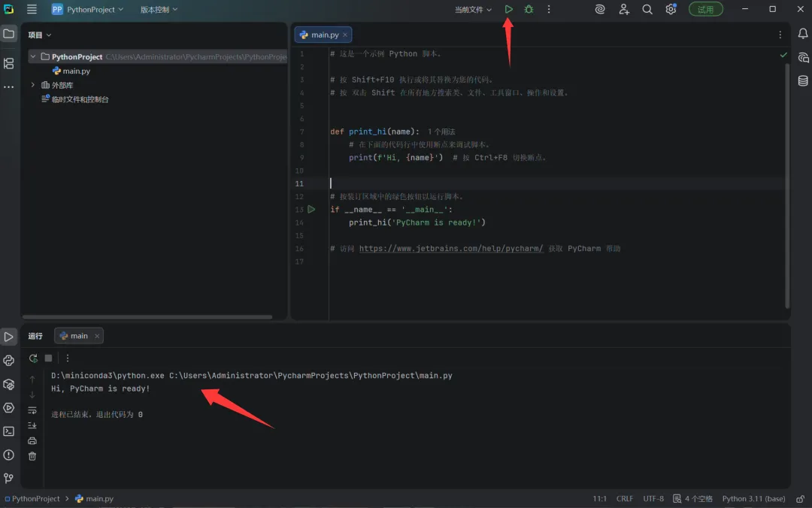Open the 版本控制 dropdown menu
The height and width of the screenshot is (508, 812).
159,9
